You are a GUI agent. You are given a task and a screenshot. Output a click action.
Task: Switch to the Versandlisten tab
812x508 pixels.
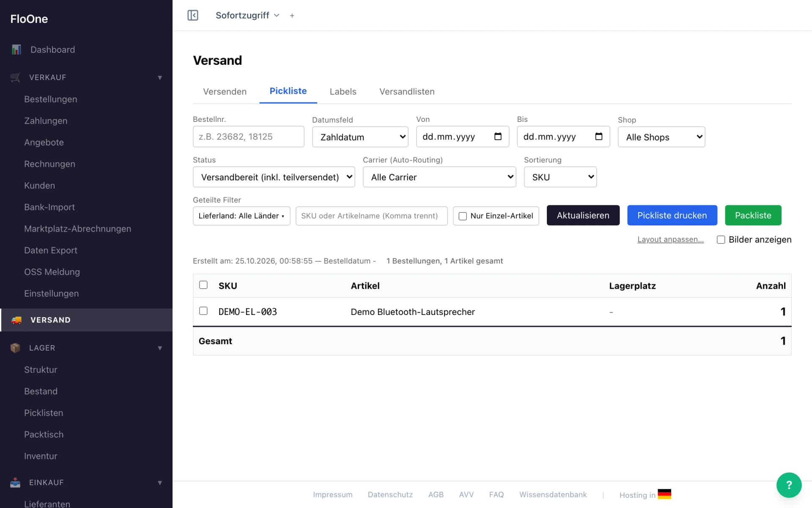coord(407,91)
